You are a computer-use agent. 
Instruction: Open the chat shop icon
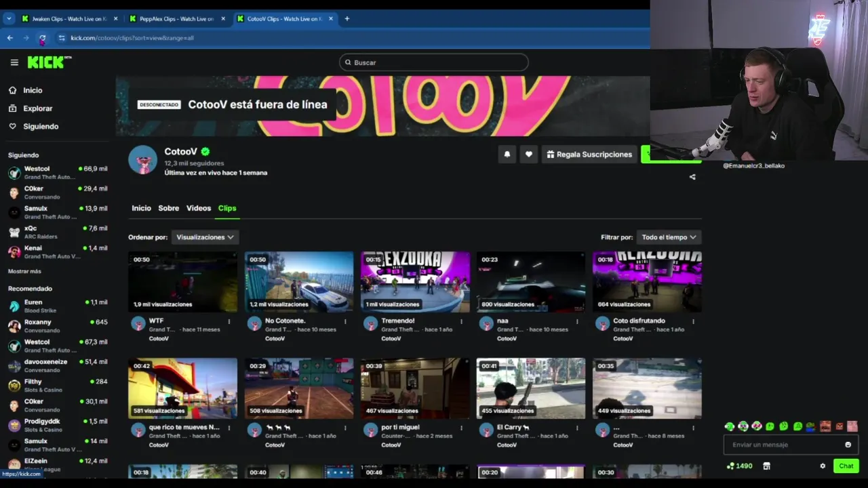pyautogui.click(x=766, y=466)
